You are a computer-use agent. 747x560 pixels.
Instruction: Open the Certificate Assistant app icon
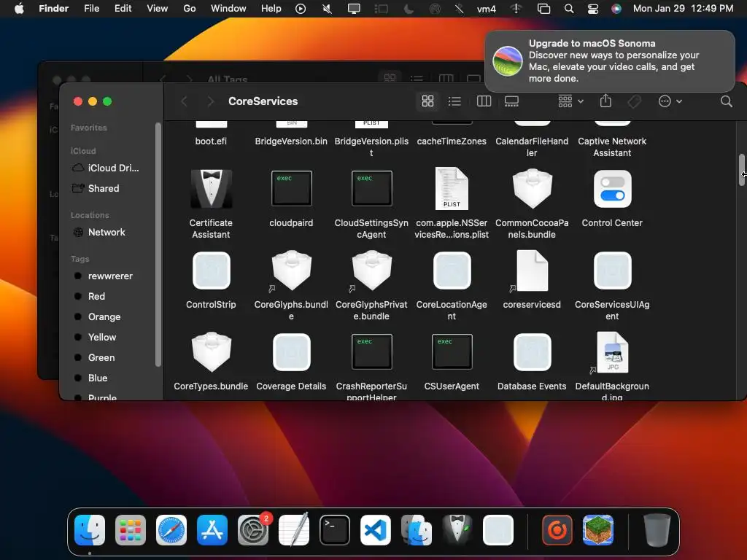pos(211,189)
